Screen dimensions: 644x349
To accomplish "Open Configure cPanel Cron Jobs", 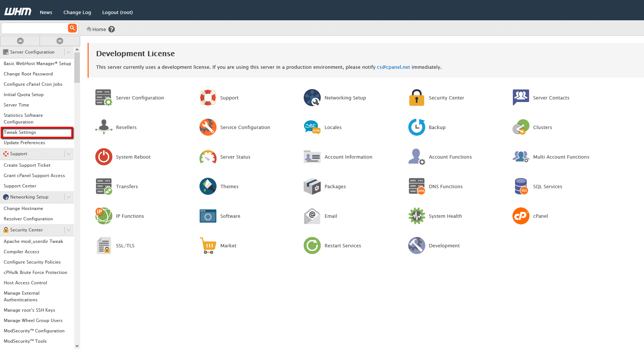I will [x=33, y=84].
